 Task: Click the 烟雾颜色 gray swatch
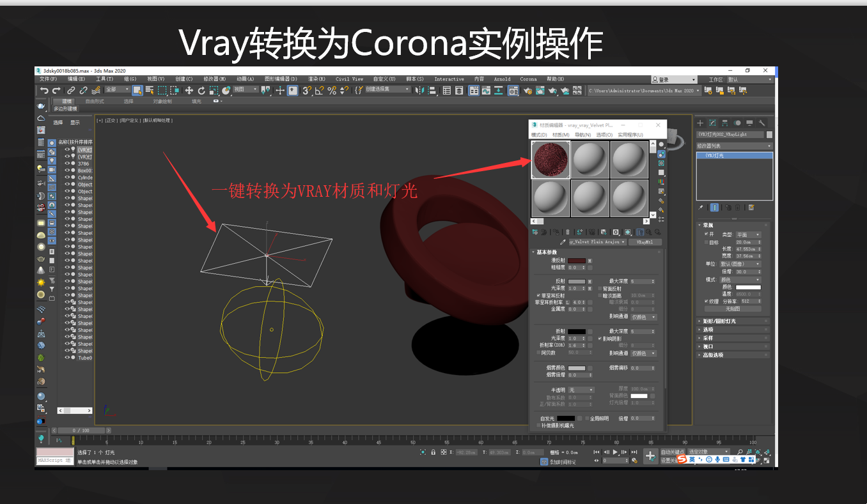click(x=577, y=368)
